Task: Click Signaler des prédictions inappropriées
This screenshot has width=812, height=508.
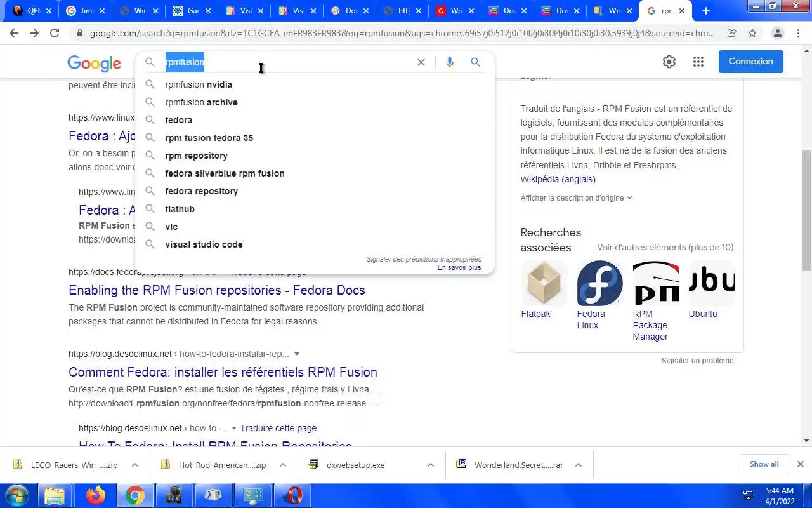Action: pyautogui.click(x=424, y=259)
